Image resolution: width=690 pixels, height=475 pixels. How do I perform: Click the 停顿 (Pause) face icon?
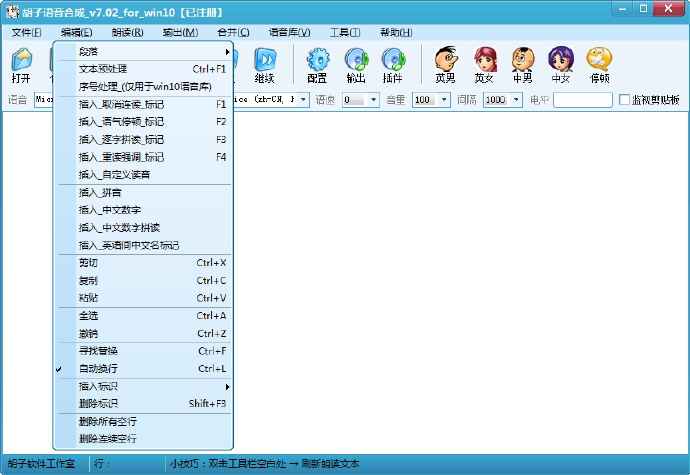pos(600,62)
